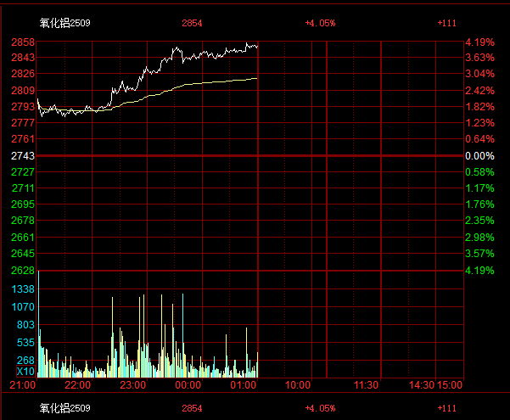This screenshot has width=510, height=420.
Task: Click the 21:00 time axis label
Action: coord(22,385)
